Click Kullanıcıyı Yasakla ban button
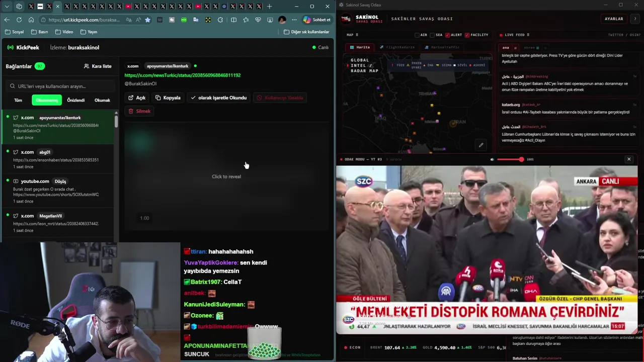The image size is (644, 362). [280, 98]
